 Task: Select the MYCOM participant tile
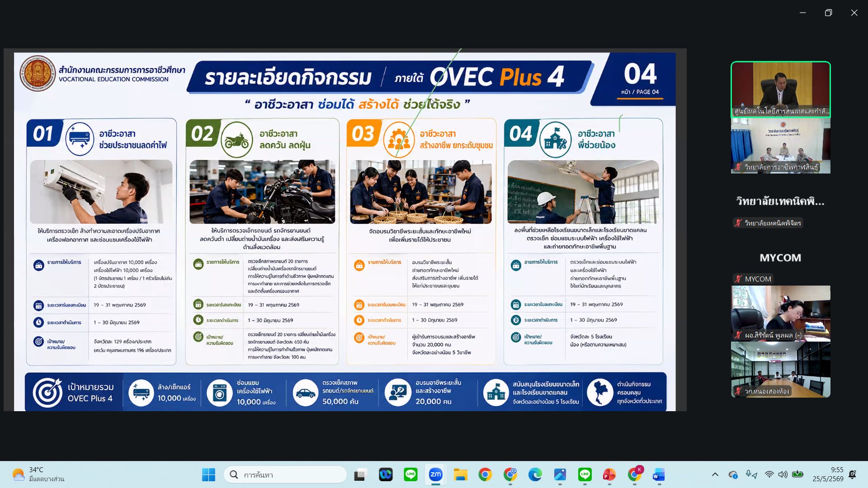tap(781, 258)
